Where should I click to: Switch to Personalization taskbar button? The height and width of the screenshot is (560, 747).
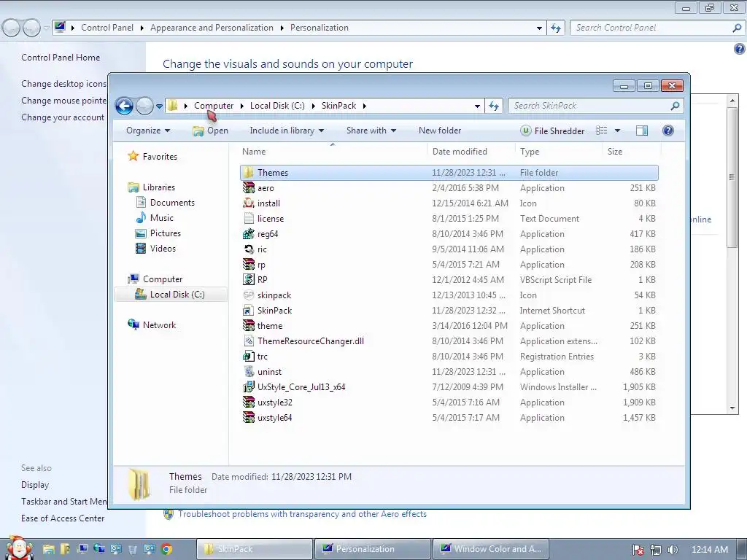click(x=373, y=549)
